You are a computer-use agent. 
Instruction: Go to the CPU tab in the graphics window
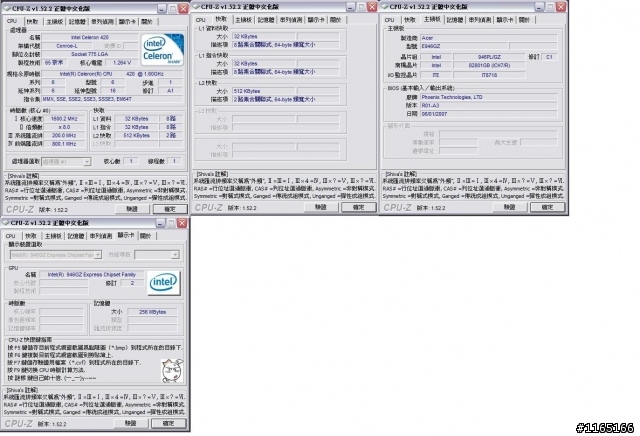11,236
